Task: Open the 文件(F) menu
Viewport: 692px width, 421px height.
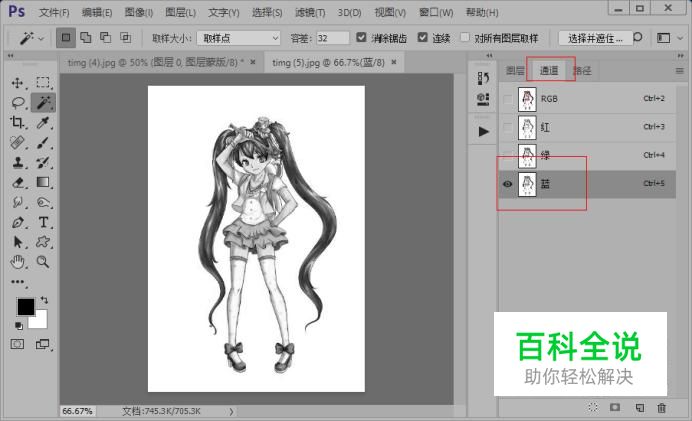Action: coord(54,13)
